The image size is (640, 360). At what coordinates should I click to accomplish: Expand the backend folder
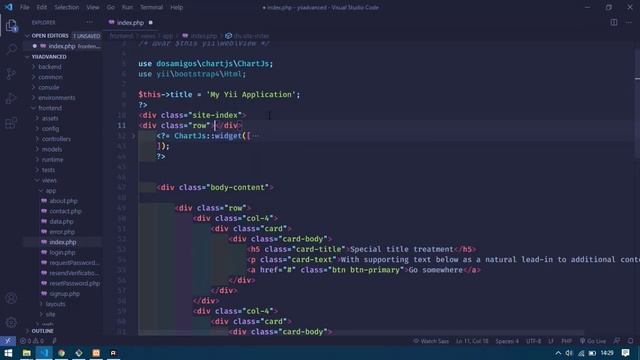point(50,67)
